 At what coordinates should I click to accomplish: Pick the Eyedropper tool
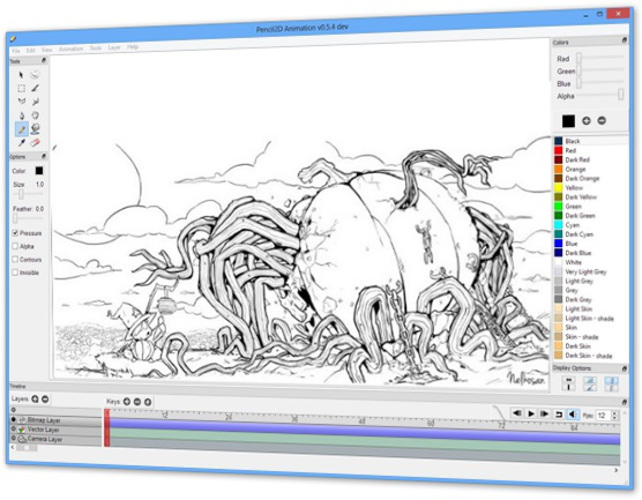point(21,143)
